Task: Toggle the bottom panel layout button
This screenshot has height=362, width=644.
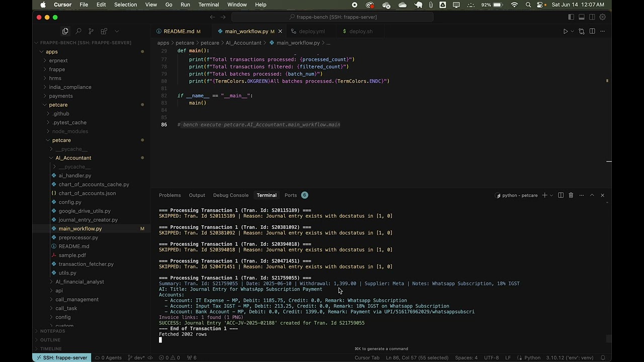Action: click(582, 17)
